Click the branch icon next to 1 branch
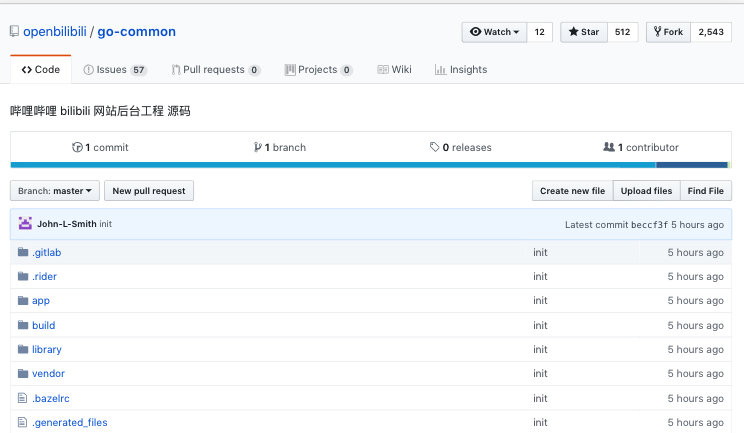The width and height of the screenshot is (744, 433). 257,147
